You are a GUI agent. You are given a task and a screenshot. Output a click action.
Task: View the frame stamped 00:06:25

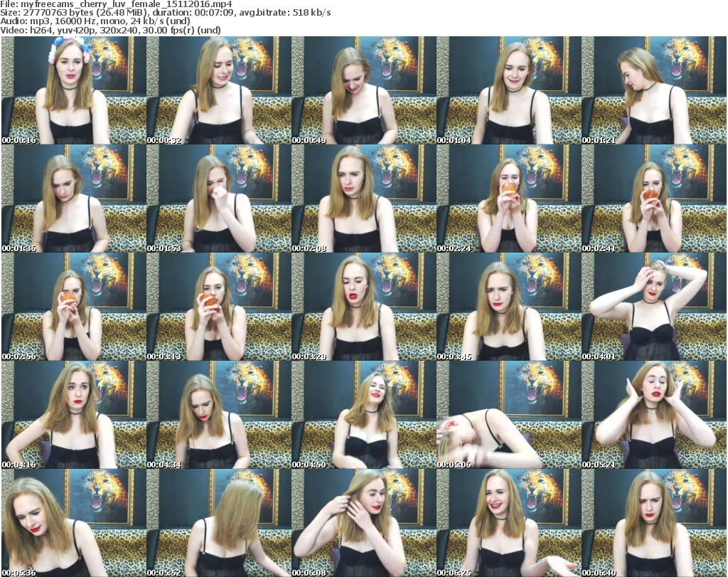pos(508,523)
